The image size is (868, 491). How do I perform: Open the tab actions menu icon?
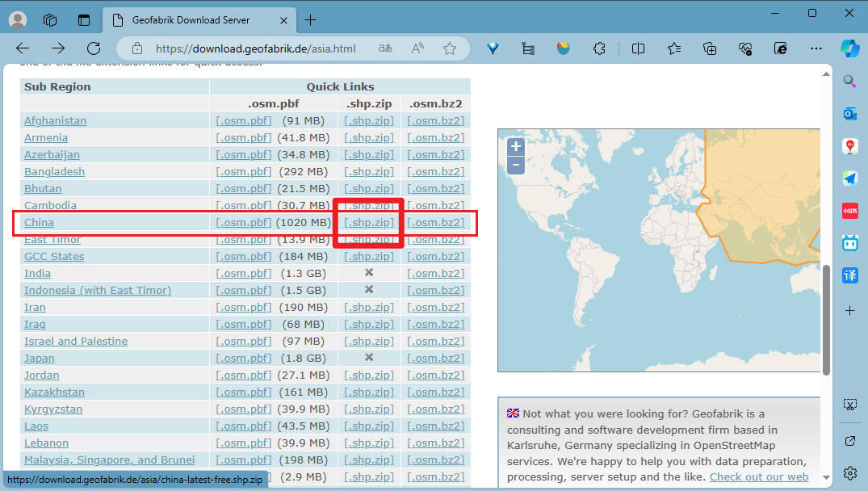point(84,20)
